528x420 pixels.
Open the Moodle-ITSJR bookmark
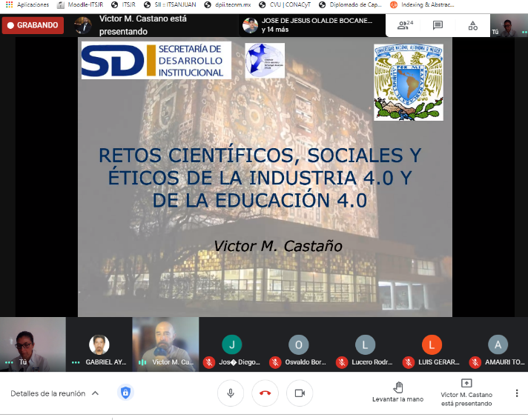pos(80,4)
